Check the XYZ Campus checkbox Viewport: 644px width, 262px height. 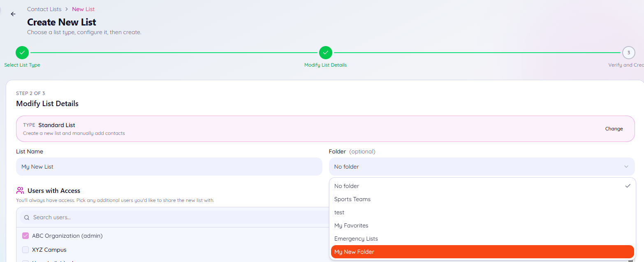click(x=25, y=250)
